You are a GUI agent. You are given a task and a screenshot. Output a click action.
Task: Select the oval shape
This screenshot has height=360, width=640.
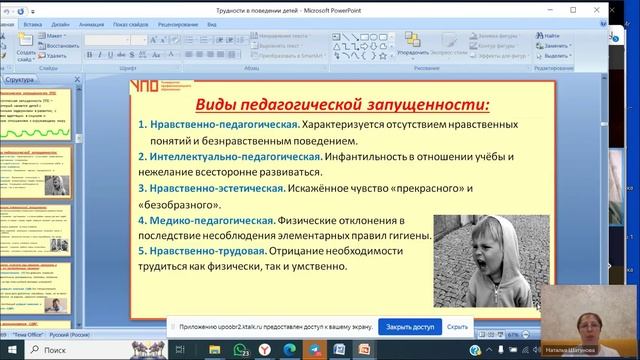click(x=373, y=38)
